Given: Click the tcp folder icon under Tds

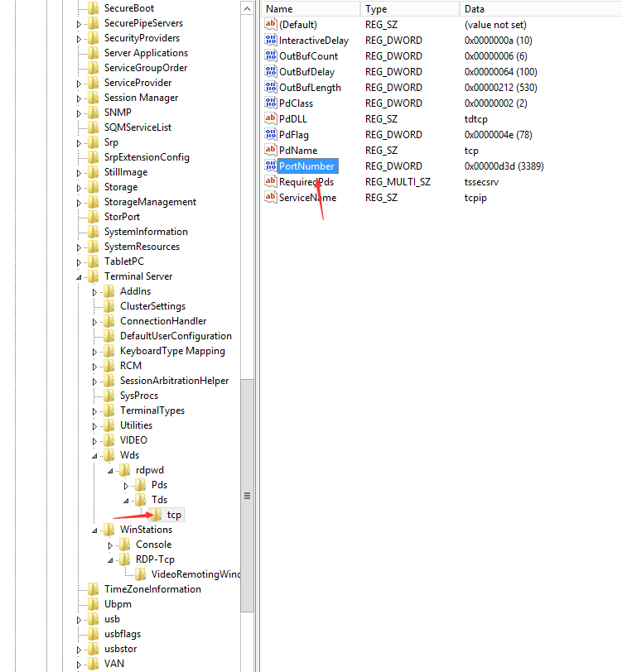Looking at the screenshot, I should click(x=157, y=515).
